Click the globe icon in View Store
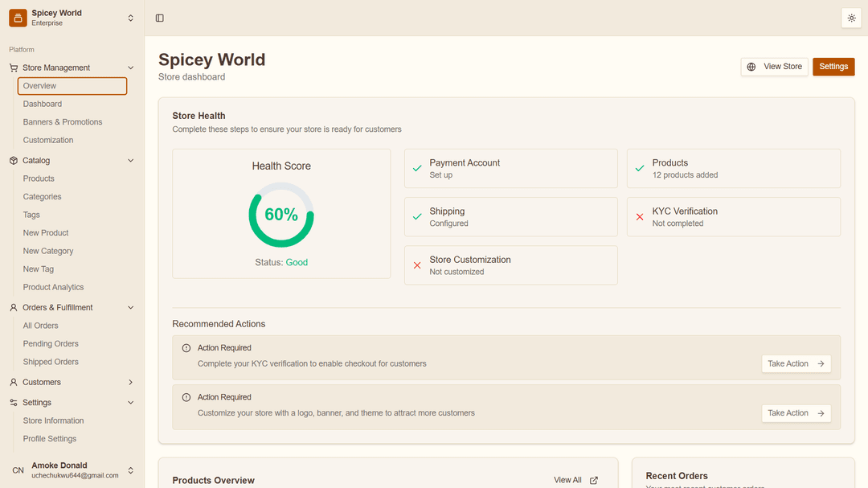The height and width of the screenshot is (488, 868). click(x=751, y=67)
